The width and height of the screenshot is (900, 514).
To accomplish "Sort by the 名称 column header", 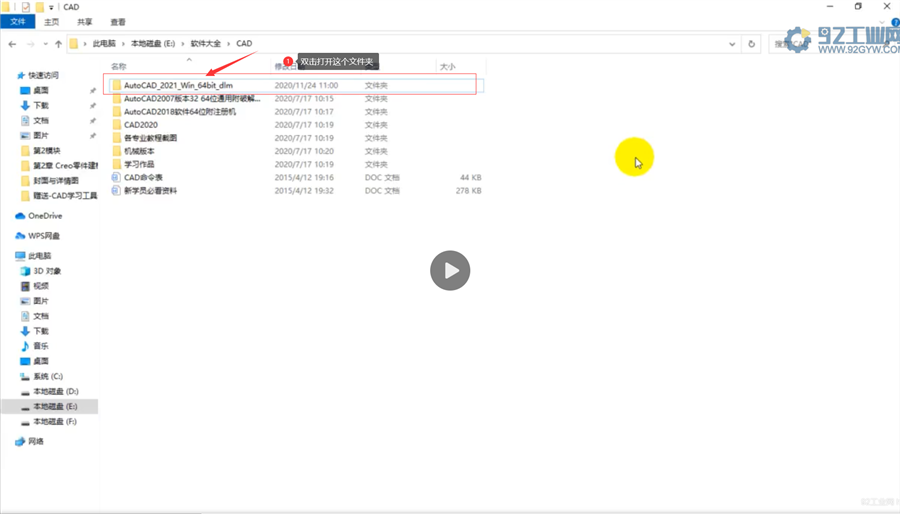I will (119, 67).
